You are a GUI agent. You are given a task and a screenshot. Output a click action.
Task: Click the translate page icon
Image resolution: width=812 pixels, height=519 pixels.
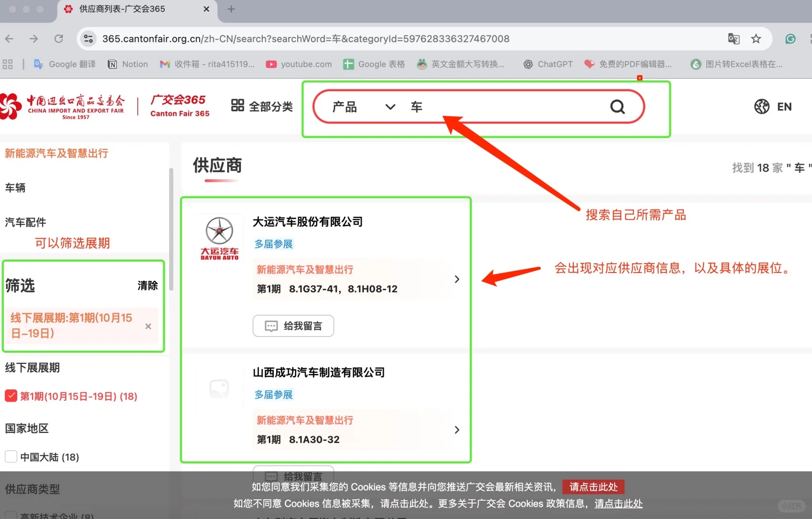[x=734, y=39]
